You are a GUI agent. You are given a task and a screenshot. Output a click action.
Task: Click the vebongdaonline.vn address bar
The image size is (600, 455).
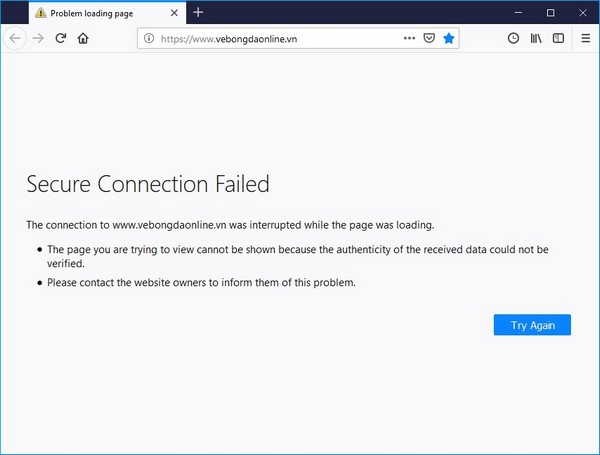tap(270, 38)
